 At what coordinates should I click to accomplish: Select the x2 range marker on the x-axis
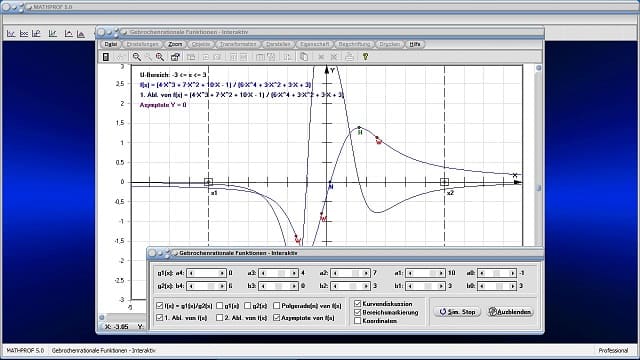tap(444, 182)
